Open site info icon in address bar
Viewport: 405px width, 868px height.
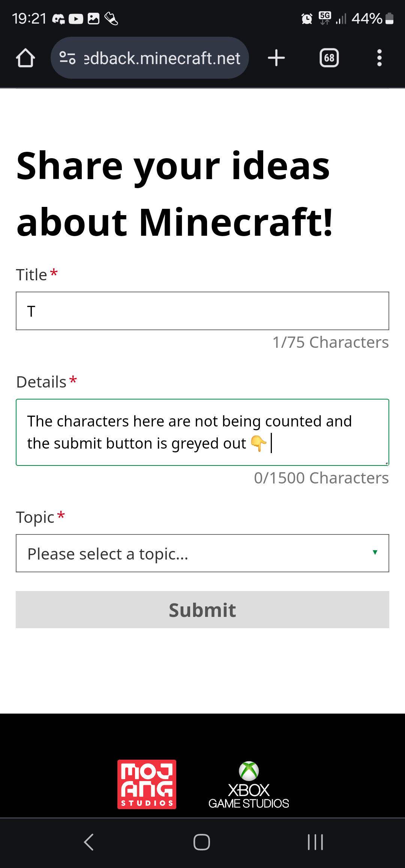tap(67, 58)
